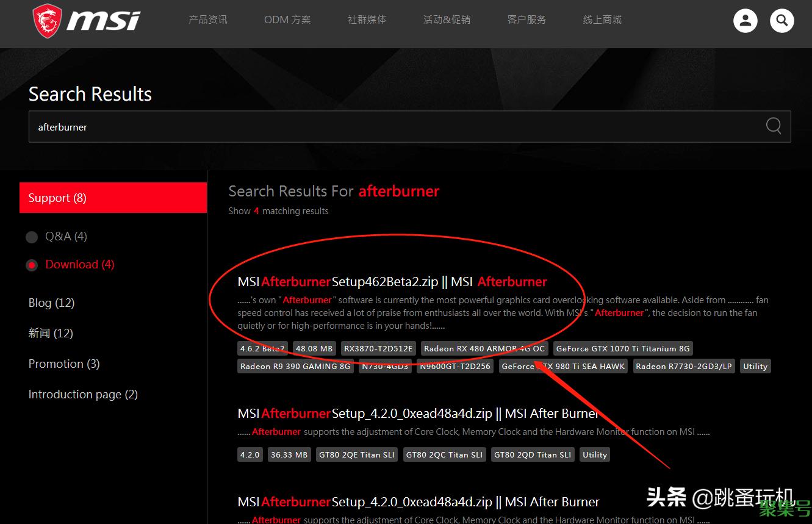The height and width of the screenshot is (524, 812).
Task: Select the Download (4) radio option
Action: tap(70, 265)
